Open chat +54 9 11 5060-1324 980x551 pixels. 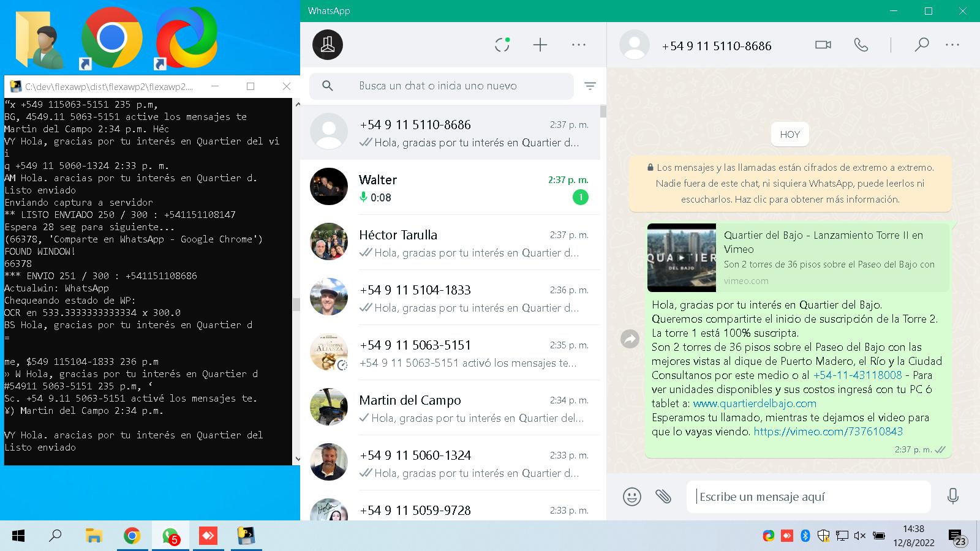click(x=450, y=463)
